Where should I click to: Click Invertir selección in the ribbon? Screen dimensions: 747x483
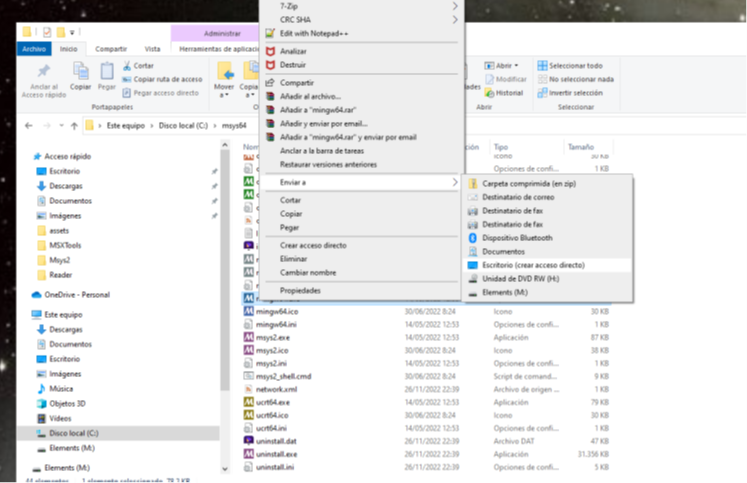pyautogui.click(x=574, y=93)
